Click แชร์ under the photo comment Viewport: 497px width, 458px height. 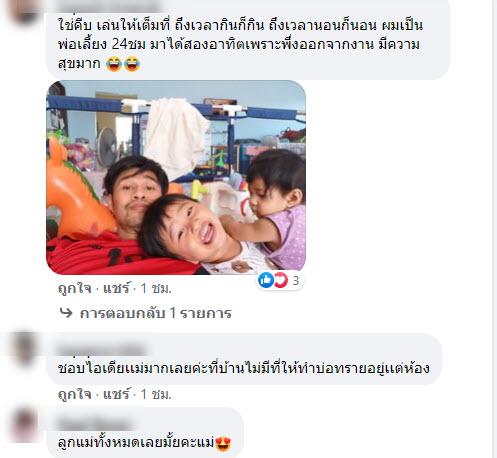point(116,288)
